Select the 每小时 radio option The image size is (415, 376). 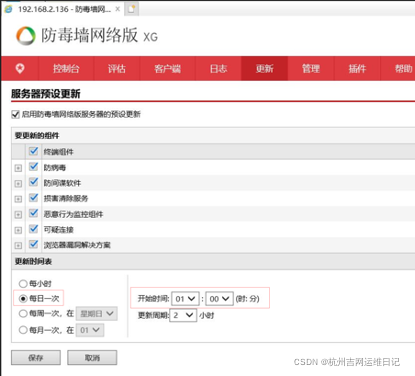coord(23,284)
